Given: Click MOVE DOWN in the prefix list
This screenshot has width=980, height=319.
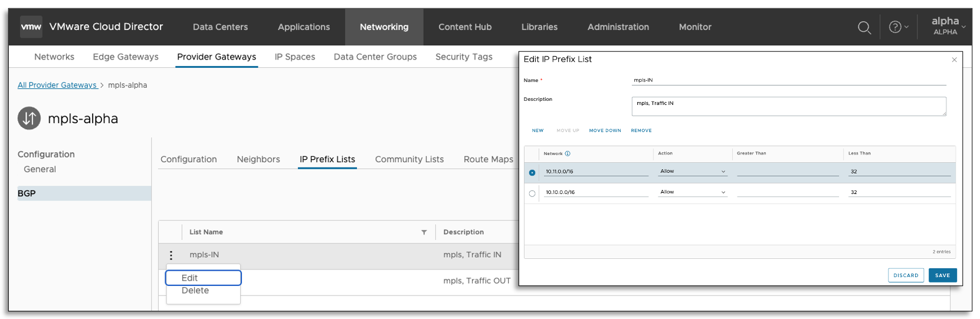Looking at the screenshot, I should pos(605,131).
